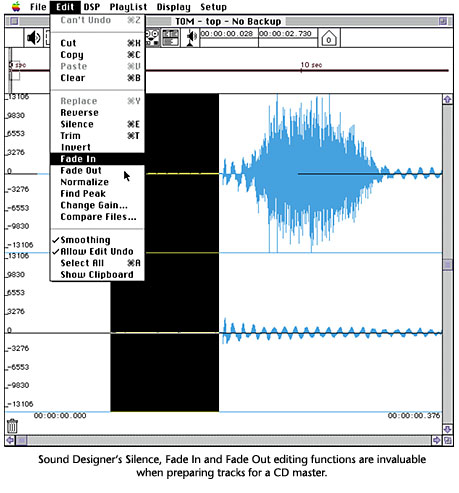Toggle Allow Edit Undo

point(97,252)
